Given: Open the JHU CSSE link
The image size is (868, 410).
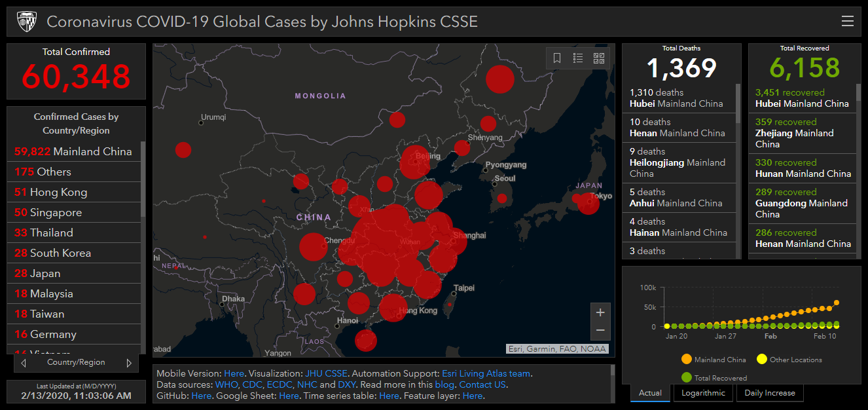Looking at the screenshot, I should [326, 374].
